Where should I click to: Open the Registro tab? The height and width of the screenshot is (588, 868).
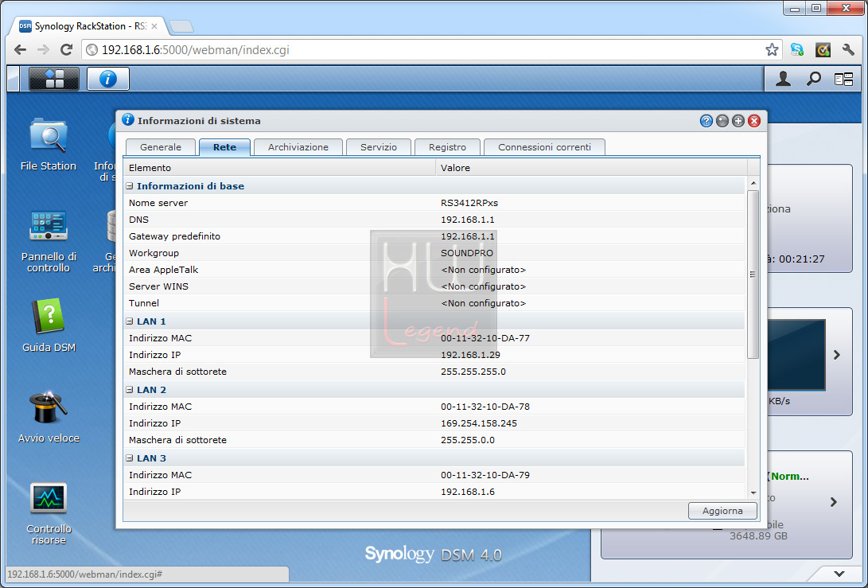point(447,147)
